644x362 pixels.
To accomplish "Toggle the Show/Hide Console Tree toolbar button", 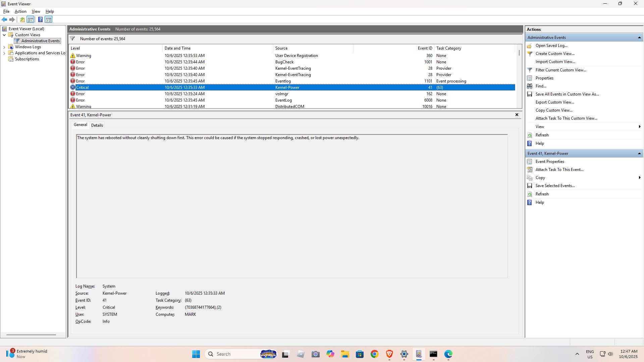I will (31, 19).
